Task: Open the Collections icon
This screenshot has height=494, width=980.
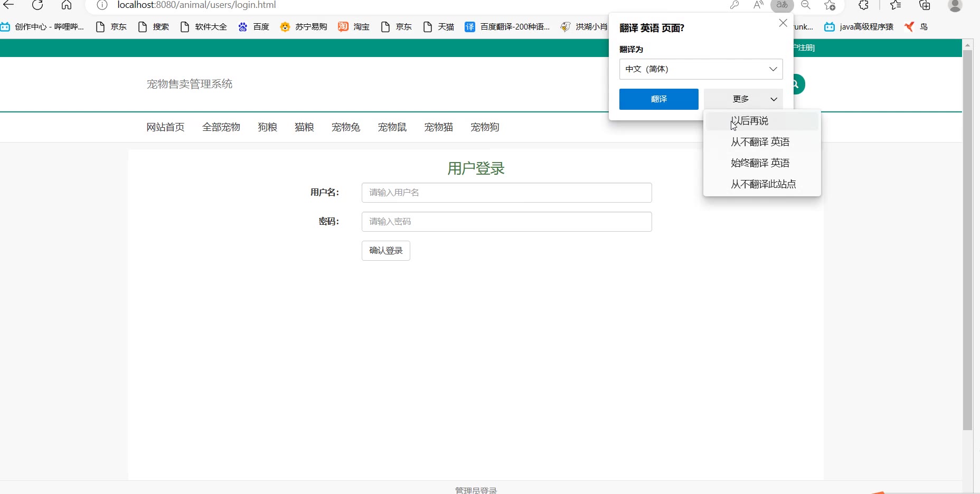Action: 925,5
